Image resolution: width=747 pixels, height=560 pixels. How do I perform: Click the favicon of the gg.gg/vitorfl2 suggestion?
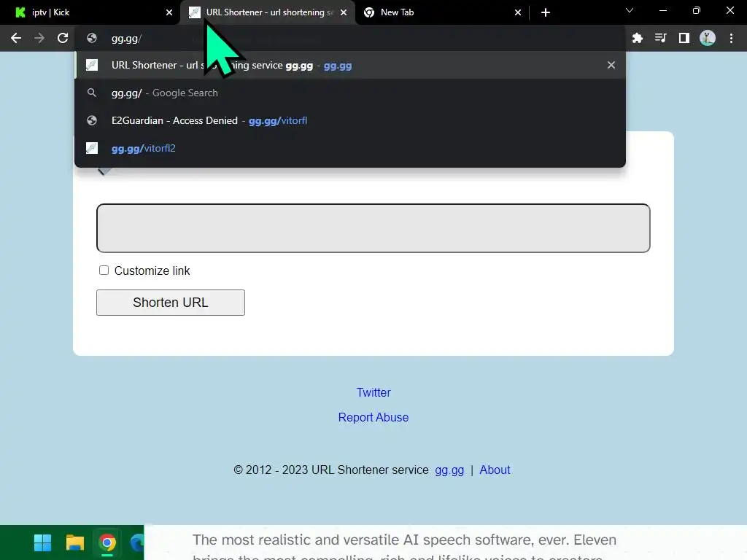(92, 148)
